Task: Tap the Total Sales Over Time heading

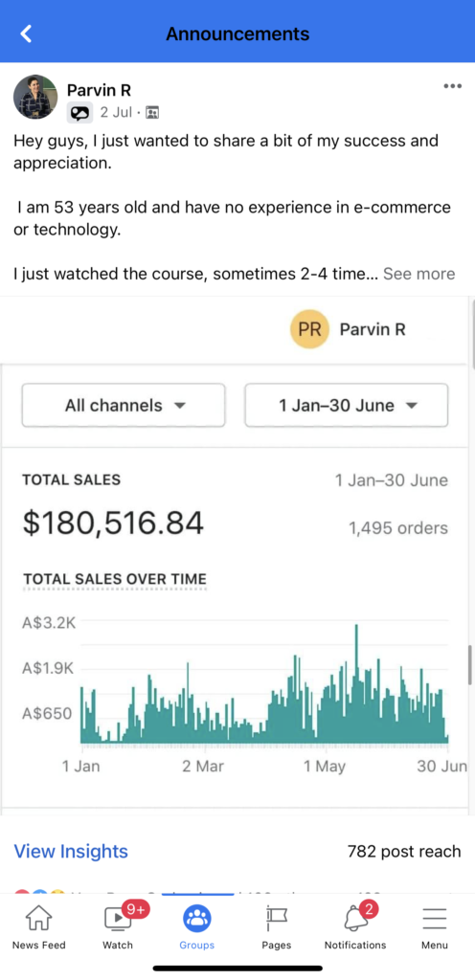Action: pos(114,579)
